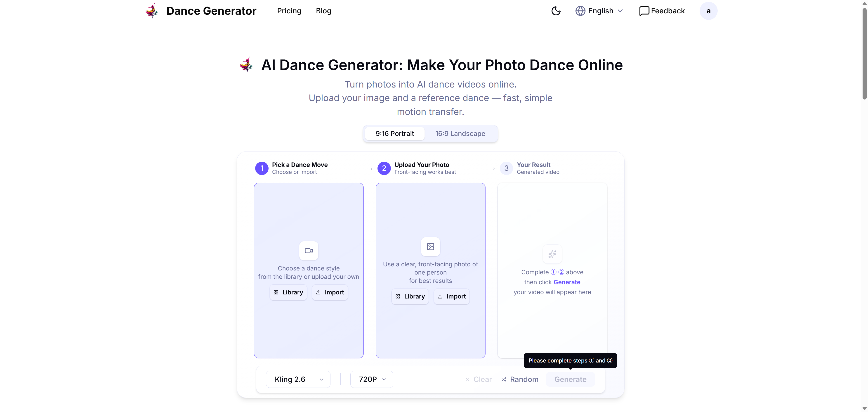The width and height of the screenshot is (868, 412).
Task: Select the 9:16 Portrait aspect ratio
Action: (x=395, y=133)
